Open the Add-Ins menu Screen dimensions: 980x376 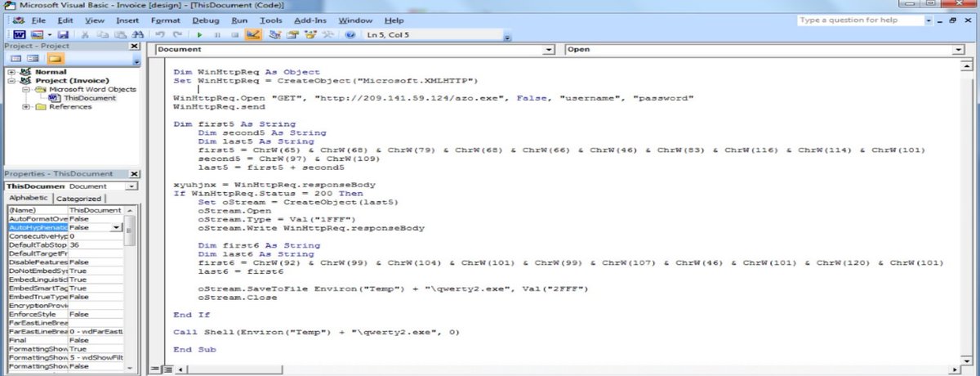pos(310,20)
